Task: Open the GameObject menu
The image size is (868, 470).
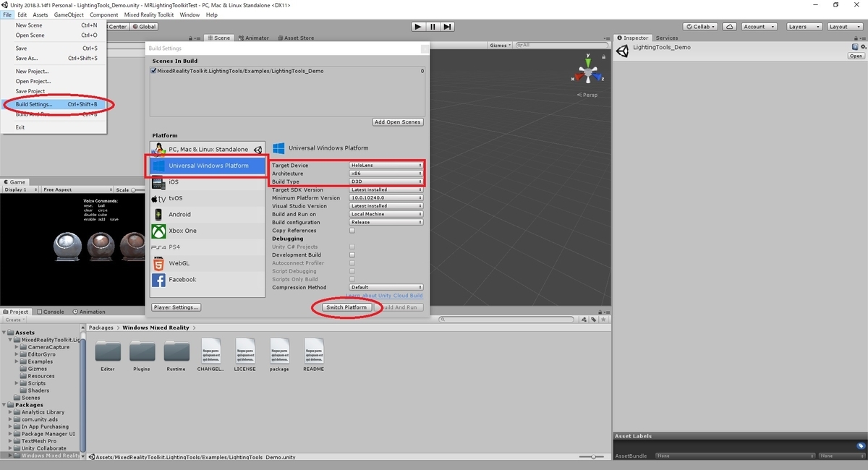Action: coord(69,14)
